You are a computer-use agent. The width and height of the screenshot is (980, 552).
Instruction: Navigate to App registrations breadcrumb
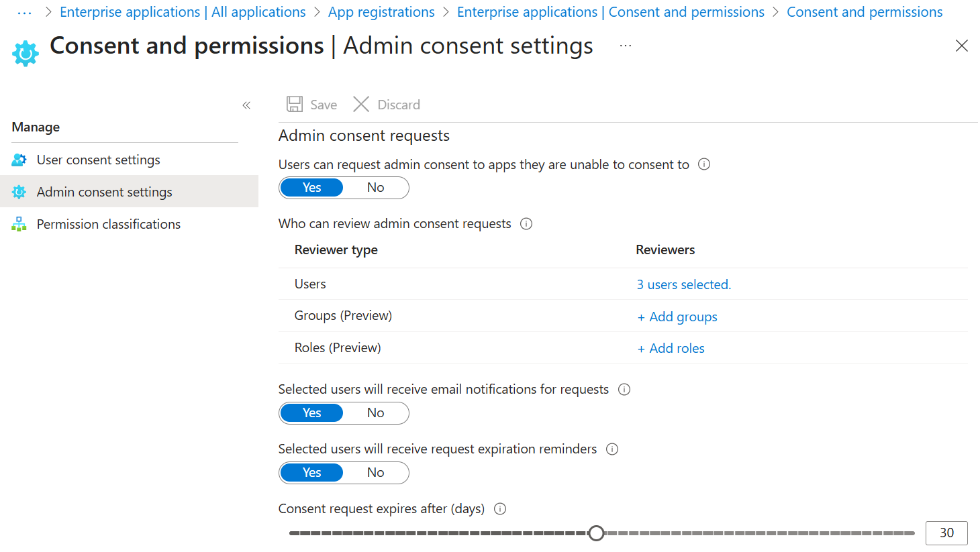[381, 11]
